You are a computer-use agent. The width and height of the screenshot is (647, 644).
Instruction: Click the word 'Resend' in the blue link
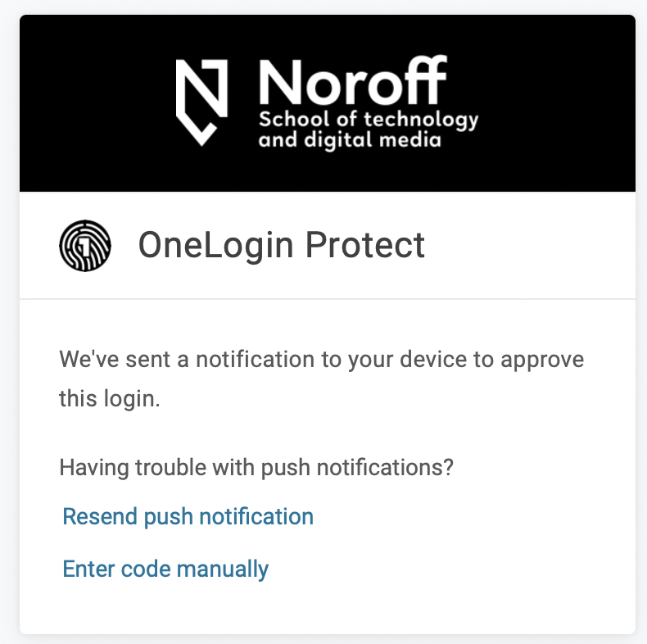pyautogui.click(x=99, y=516)
